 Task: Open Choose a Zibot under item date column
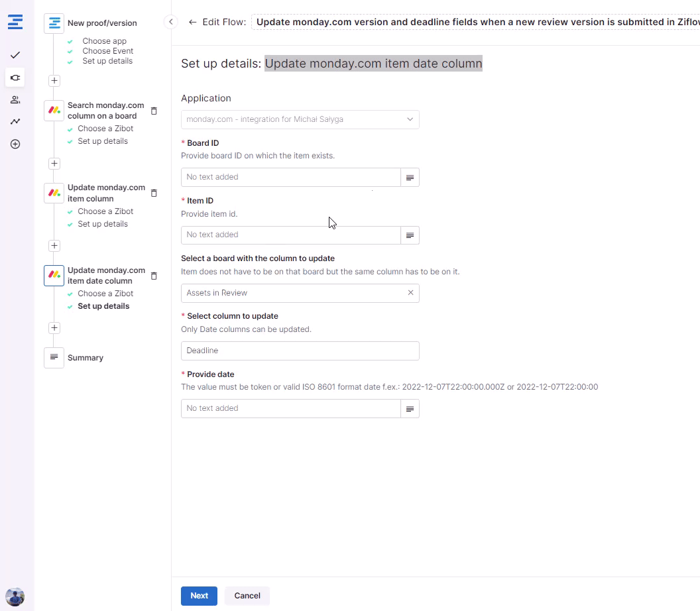(105, 294)
